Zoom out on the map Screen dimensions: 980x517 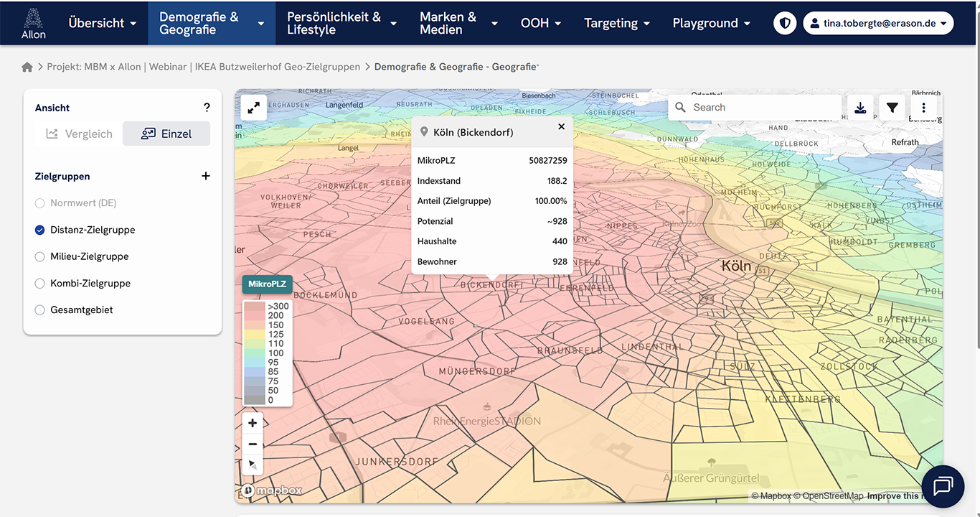pyautogui.click(x=253, y=444)
